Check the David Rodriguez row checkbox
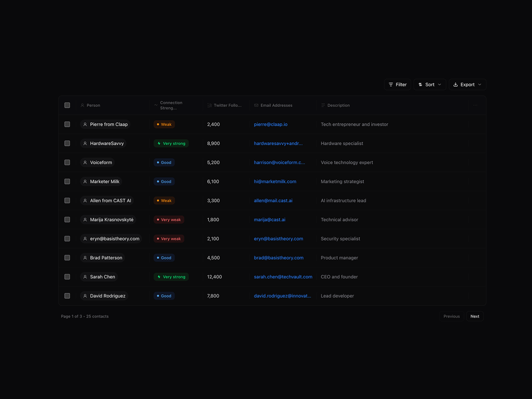Image resolution: width=532 pixels, height=399 pixels. pyautogui.click(x=67, y=296)
